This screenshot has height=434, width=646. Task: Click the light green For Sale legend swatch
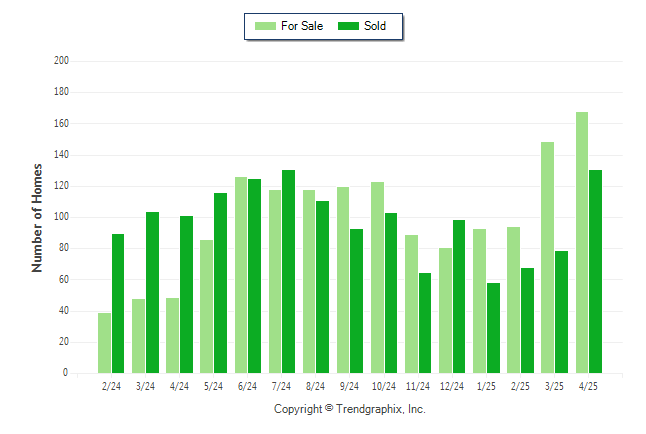pos(265,26)
